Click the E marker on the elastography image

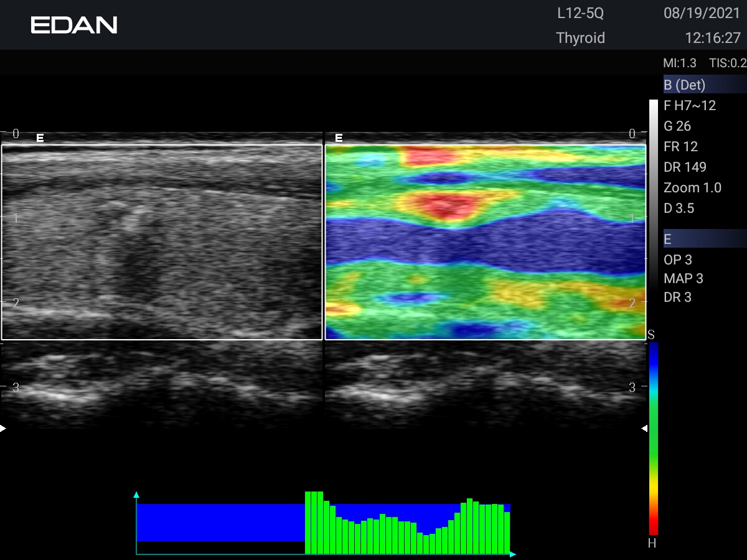click(339, 138)
